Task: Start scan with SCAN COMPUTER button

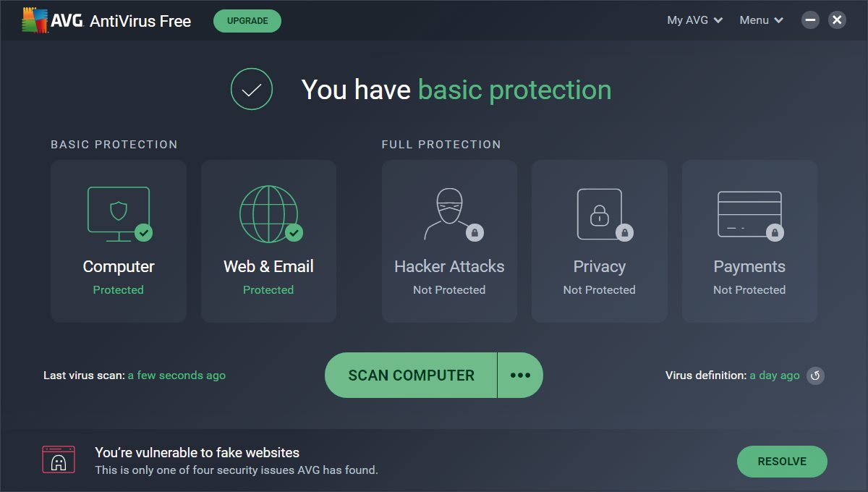Action: (411, 375)
